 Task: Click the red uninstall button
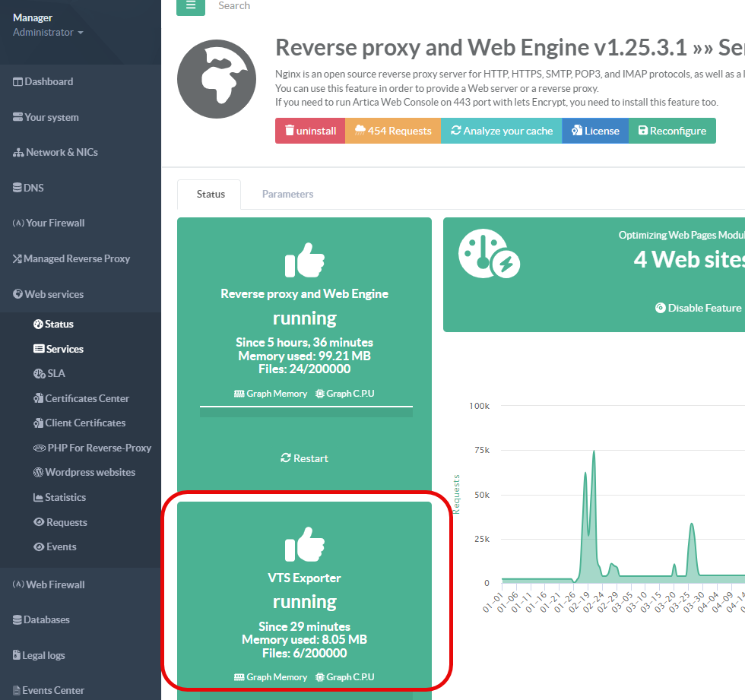[310, 131]
